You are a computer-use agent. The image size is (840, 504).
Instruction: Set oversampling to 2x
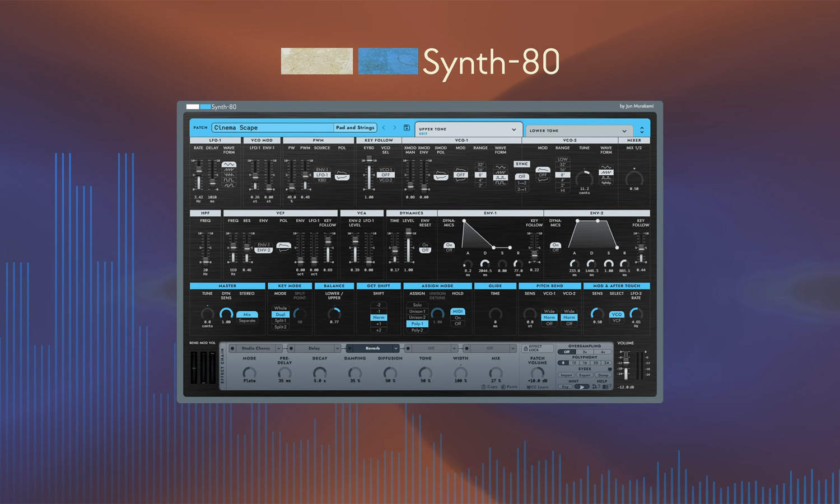tap(585, 352)
